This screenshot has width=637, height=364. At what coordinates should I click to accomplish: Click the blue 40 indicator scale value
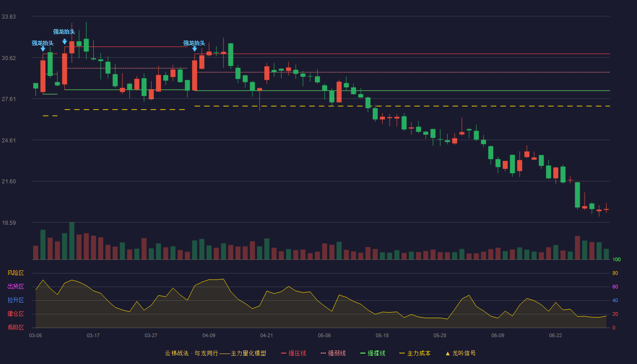click(615, 300)
